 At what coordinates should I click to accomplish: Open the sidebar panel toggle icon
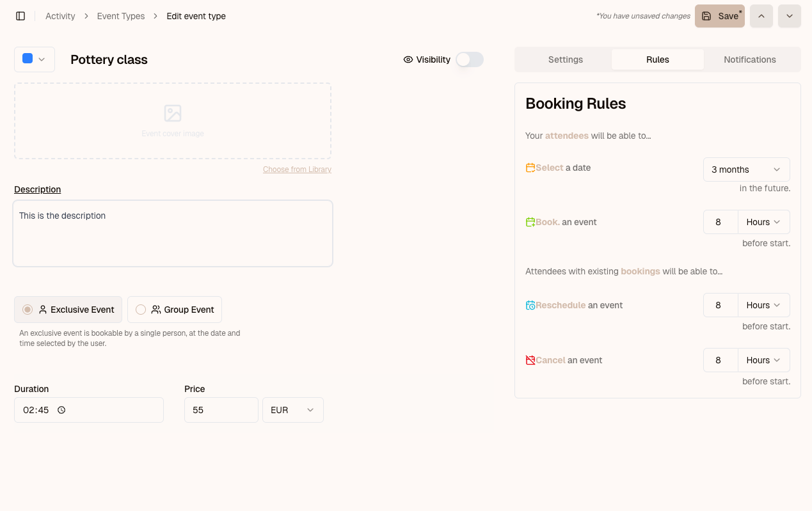coord(20,15)
